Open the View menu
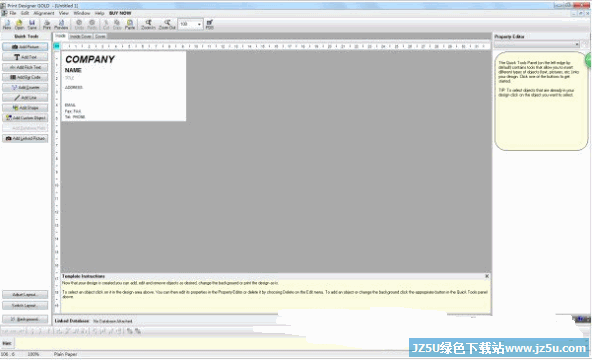The height and width of the screenshot is (360, 592). click(x=63, y=13)
